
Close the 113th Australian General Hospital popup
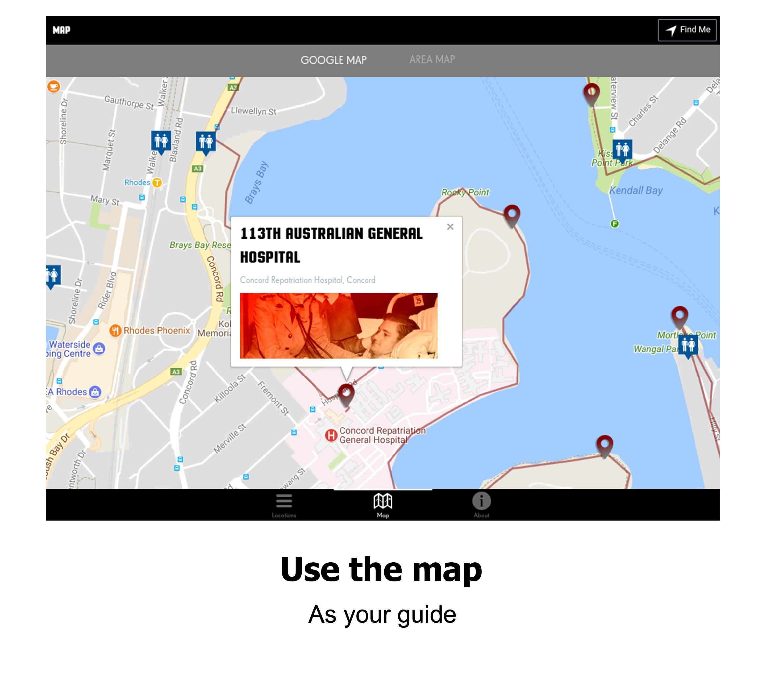450,227
